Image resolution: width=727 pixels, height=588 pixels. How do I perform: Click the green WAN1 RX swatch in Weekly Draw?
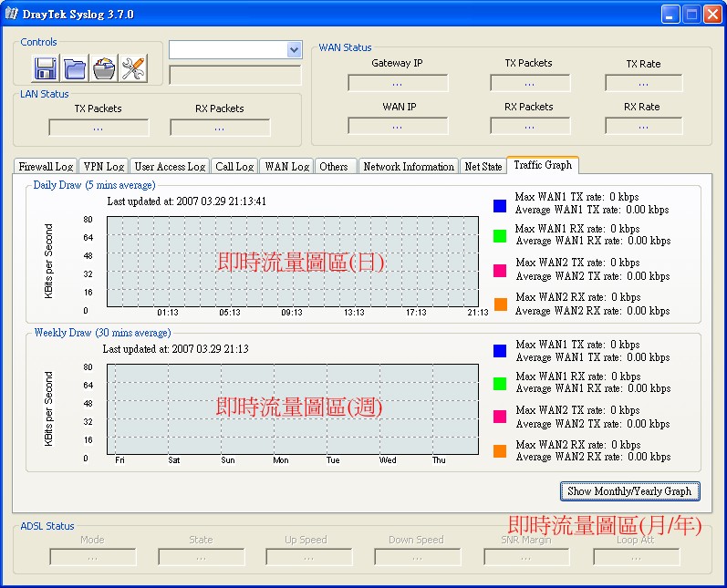[x=500, y=384]
